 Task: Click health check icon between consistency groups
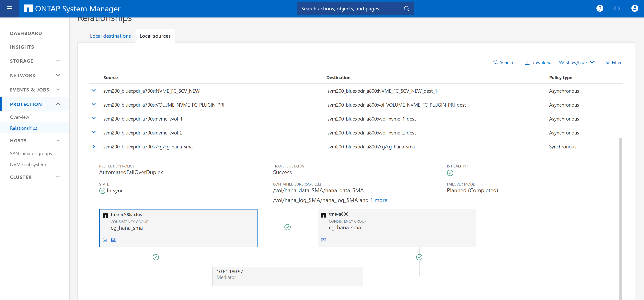point(287,227)
